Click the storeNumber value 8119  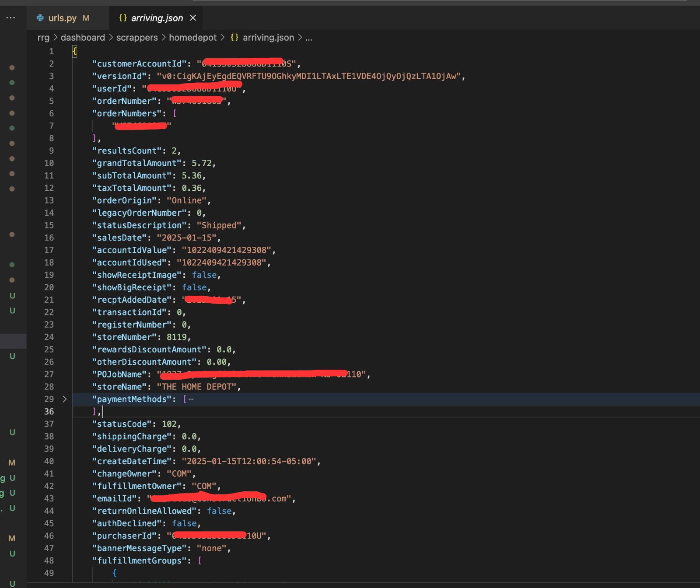(176, 337)
